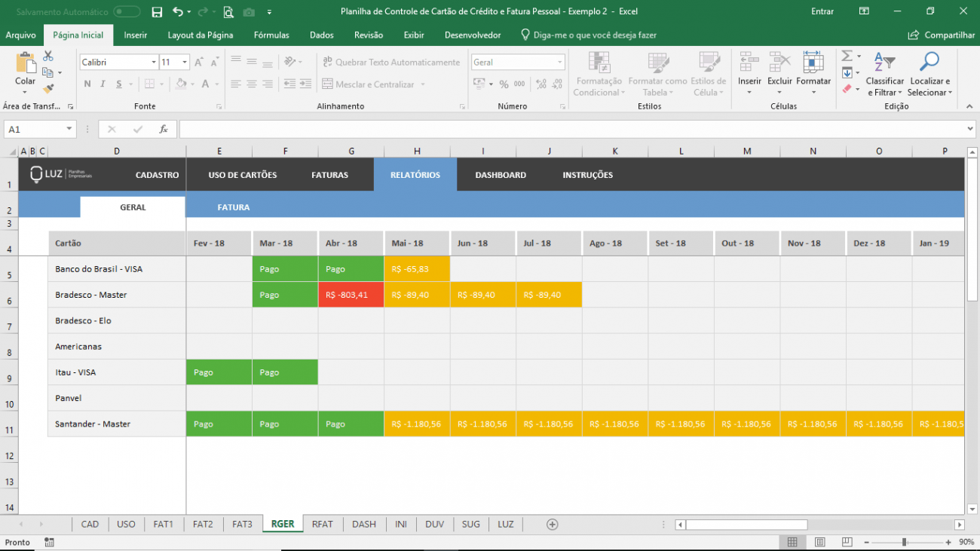Click the FATURA sub-tab button
980x551 pixels.
click(234, 207)
